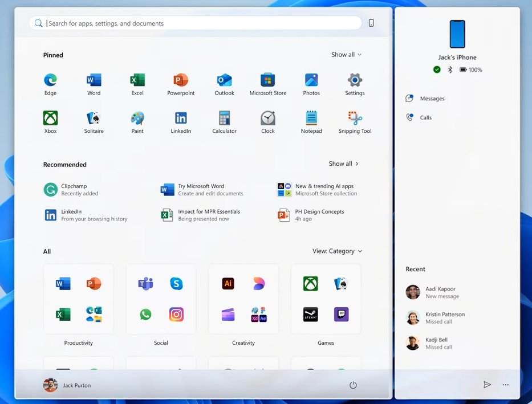The width and height of the screenshot is (532, 404).
Task: Show all Recommended items
Action: [344, 164]
